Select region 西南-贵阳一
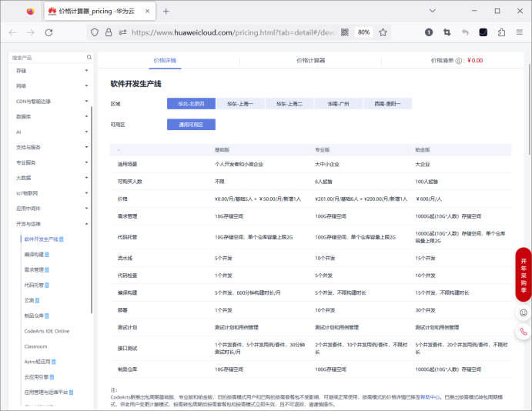The width and height of the screenshot is (532, 411). tap(387, 104)
